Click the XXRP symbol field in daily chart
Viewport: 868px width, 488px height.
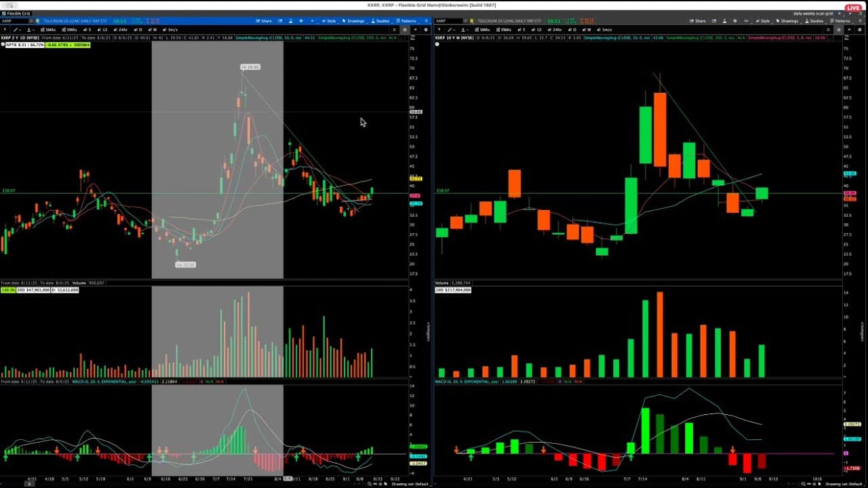coord(14,21)
